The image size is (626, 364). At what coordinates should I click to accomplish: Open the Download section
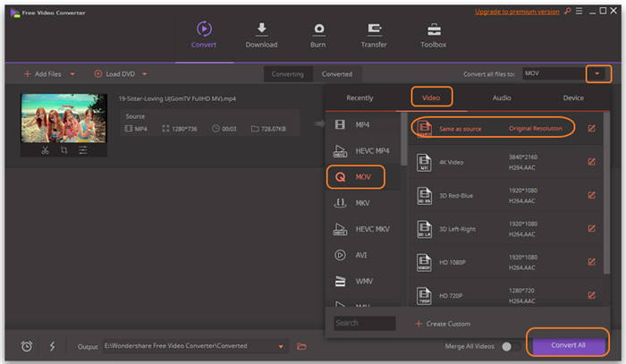[x=261, y=35]
